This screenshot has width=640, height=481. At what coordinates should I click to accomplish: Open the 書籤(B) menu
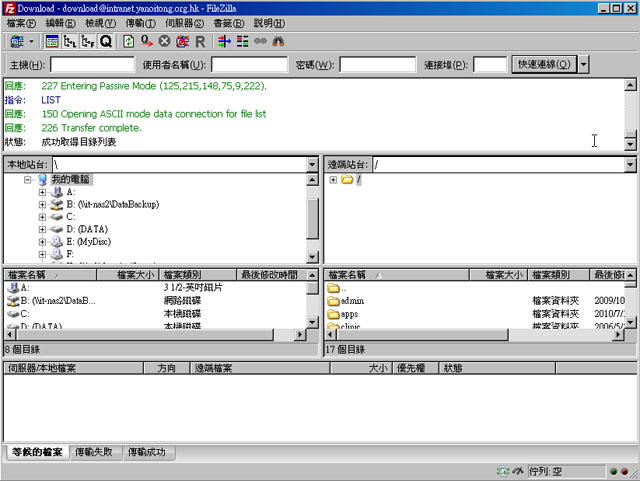click(x=229, y=23)
